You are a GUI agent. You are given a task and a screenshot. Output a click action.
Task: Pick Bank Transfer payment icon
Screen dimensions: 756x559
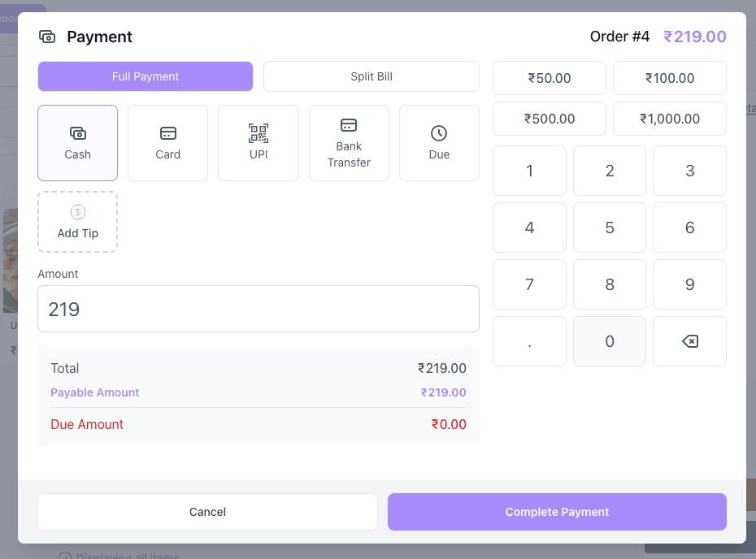point(349,125)
